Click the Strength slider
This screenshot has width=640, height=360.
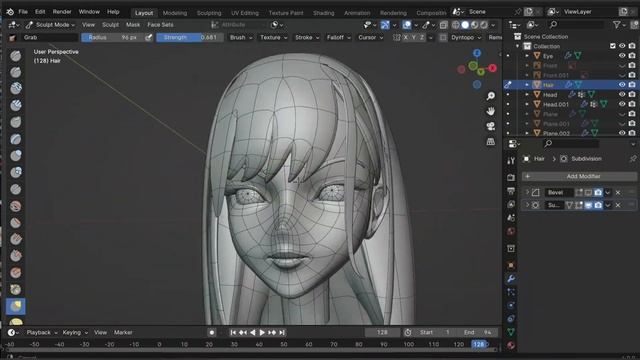(x=190, y=38)
